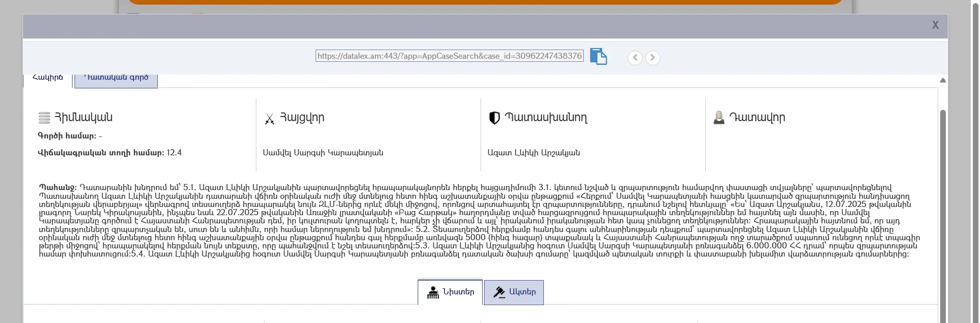Select the Նիստեր tab label
Image resolution: width=980 pixels, height=323 pixels.
point(459,292)
